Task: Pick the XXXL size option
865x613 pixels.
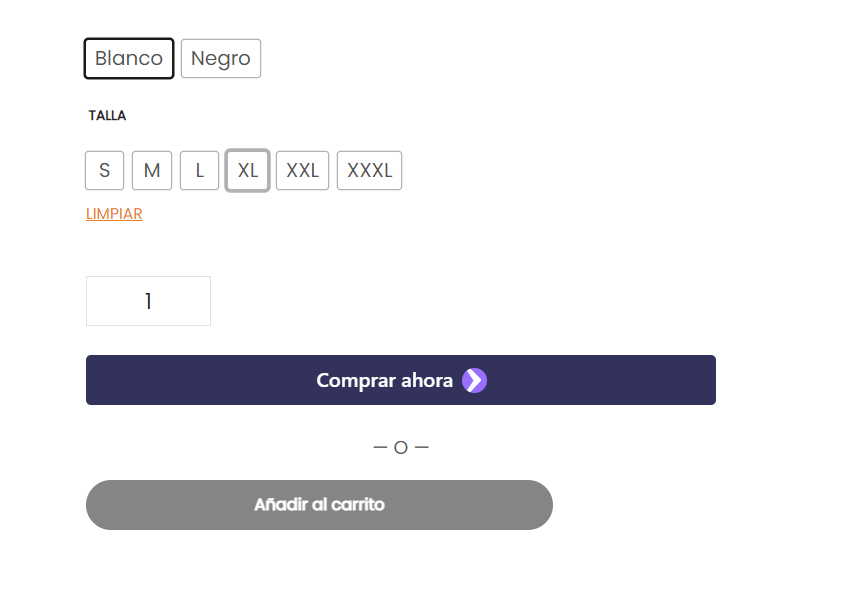Action: pos(370,170)
